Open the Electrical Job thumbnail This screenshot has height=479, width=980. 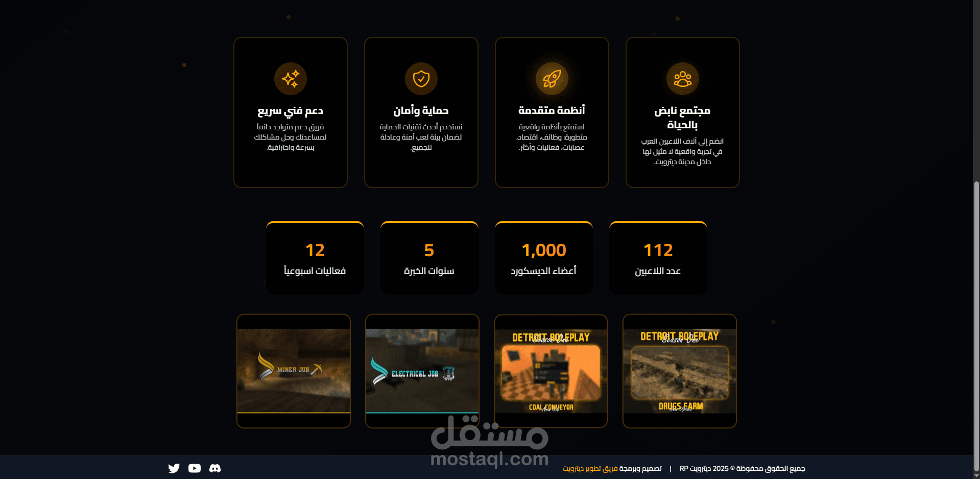422,371
